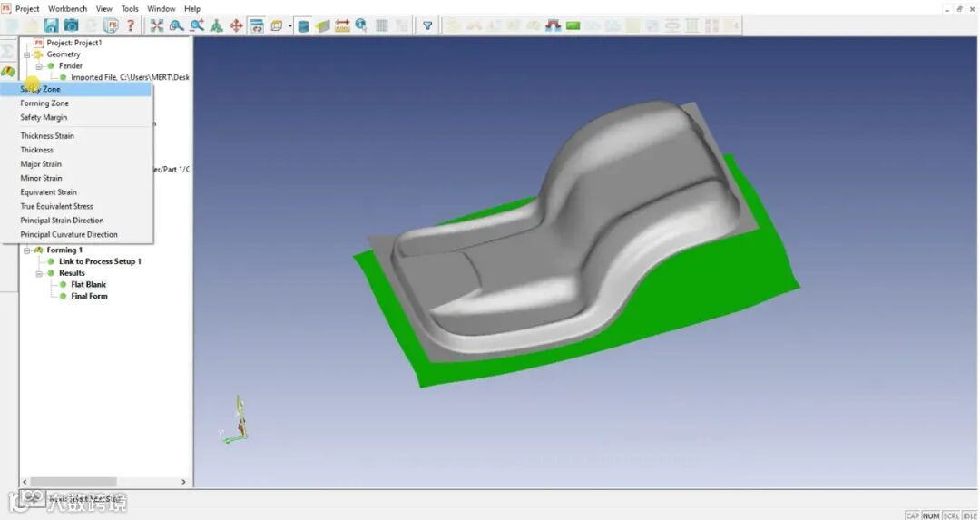Screen dimensions: 980x520
Task: Collapse the Fender tree node
Action: (39, 65)
